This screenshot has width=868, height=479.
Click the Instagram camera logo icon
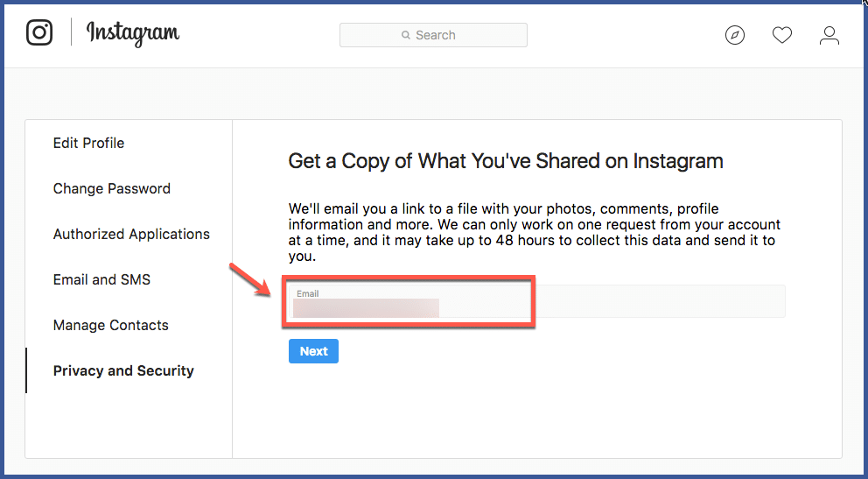39,32
